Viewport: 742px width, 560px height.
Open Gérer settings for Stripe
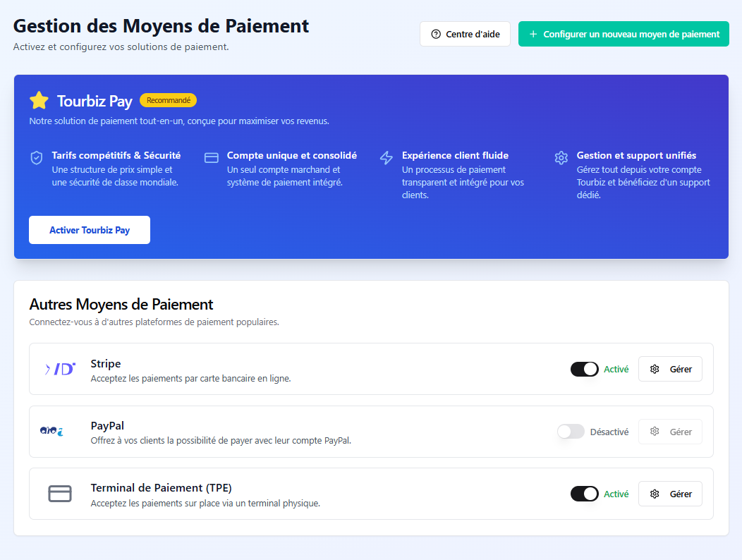pos(670,369)
